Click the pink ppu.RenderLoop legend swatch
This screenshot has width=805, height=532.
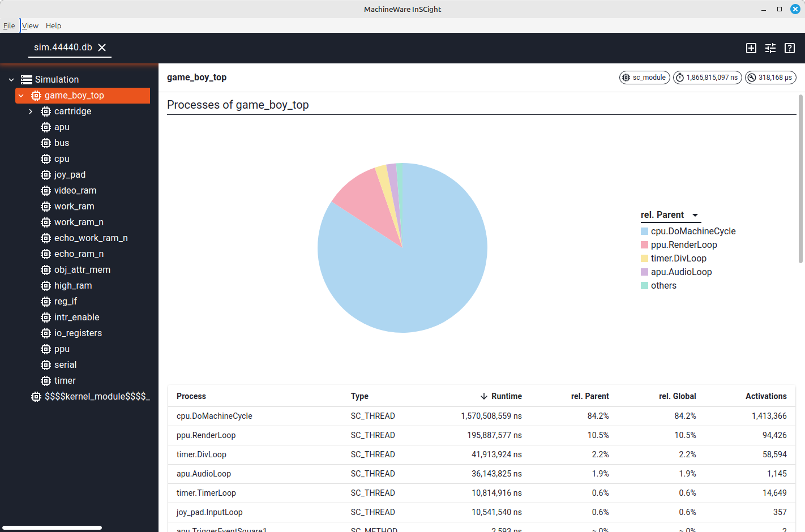644,245
